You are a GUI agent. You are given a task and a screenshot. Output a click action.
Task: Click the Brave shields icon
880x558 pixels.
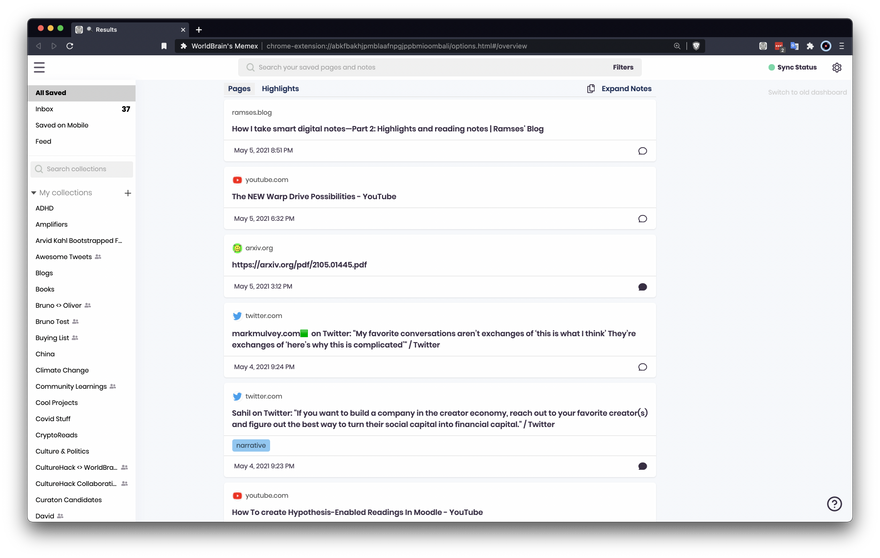tap(696, 46)
